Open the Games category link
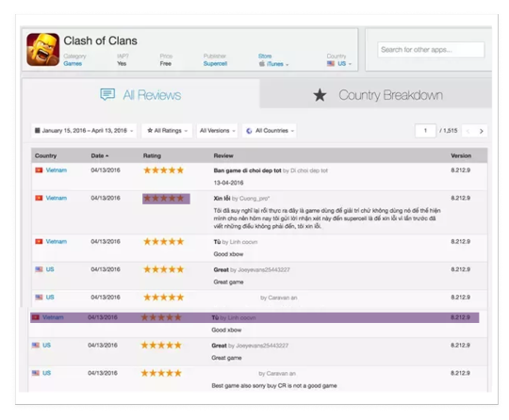Image resolution: width=509 pixels, height=420 pixels. pyautogui.click(x=73, y=64)
